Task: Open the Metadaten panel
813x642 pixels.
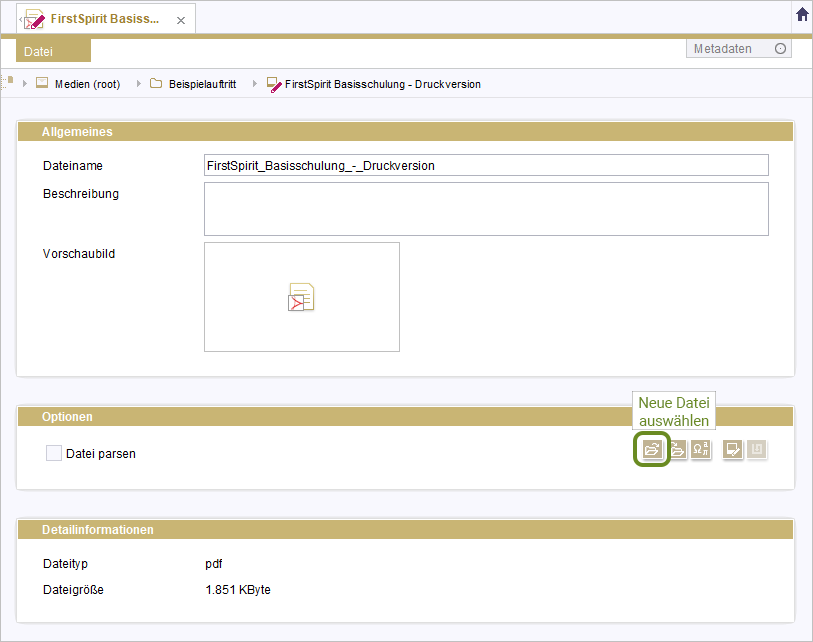Action: click(738, 48)
